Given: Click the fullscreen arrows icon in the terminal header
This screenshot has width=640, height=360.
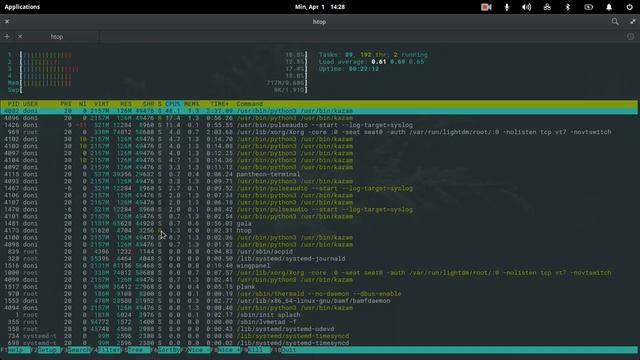Looking at the screenshot, I should click(632, 22).
